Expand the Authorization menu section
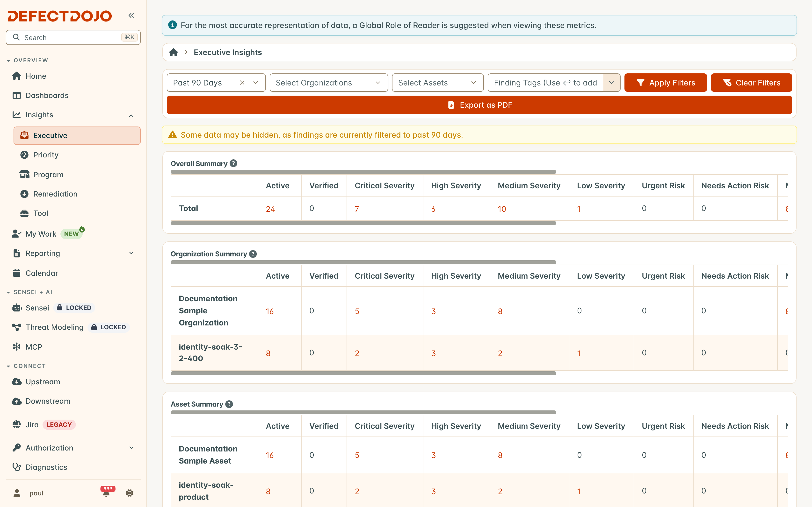The width and height of the screenshot is (812, 507). click(x=131, y=448)
